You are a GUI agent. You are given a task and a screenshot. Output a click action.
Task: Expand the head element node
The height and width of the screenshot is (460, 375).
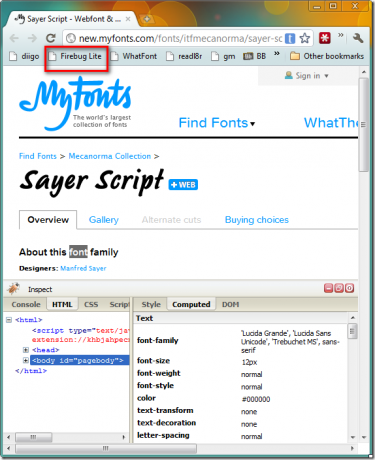(26, 350)
